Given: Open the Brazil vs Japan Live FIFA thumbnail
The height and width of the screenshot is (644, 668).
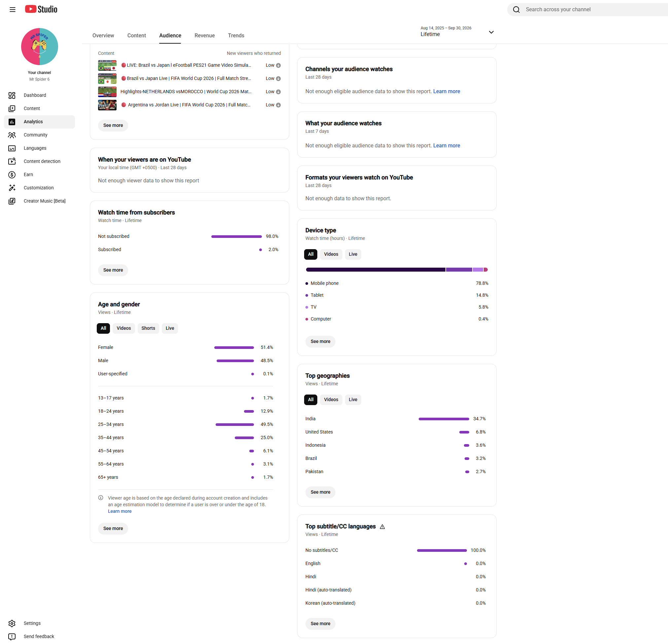Looking at the screenshot, I should click(107, 78).
